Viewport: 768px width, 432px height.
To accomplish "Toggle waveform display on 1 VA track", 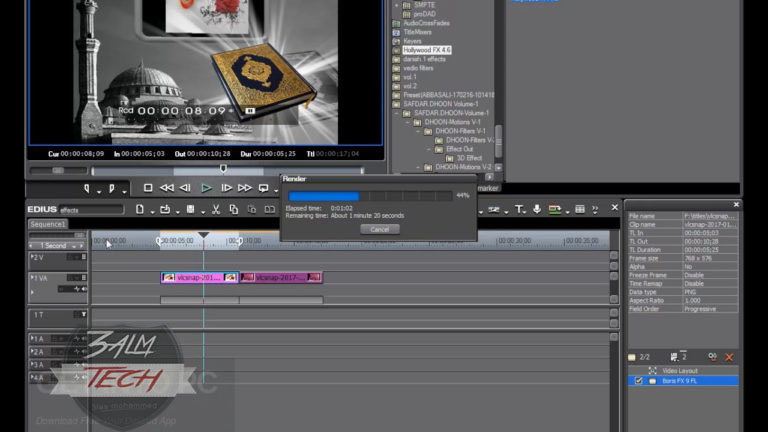I will [x=77, y=289].
